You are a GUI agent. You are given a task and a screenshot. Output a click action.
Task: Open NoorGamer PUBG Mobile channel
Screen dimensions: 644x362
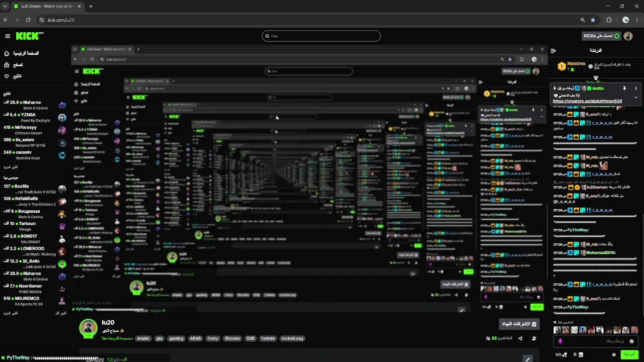pyautogui.click(x=34, y=289)
